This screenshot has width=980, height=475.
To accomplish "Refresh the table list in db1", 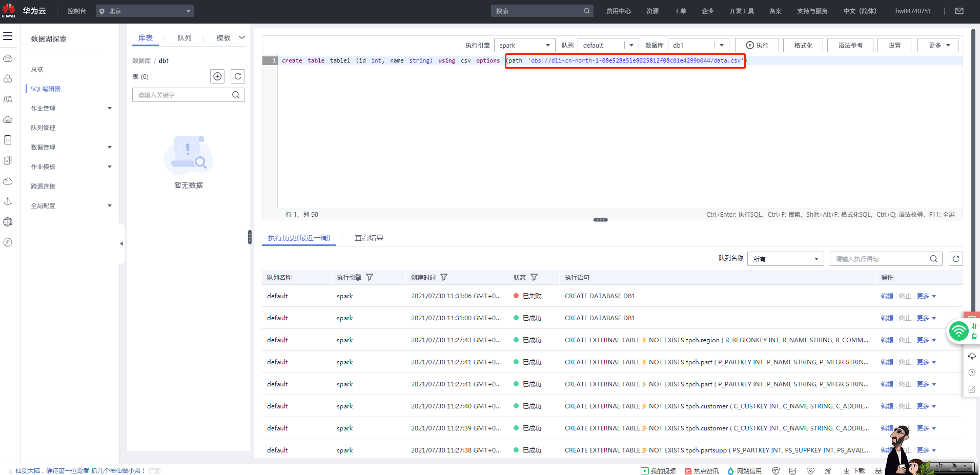I will pos(238,76).
